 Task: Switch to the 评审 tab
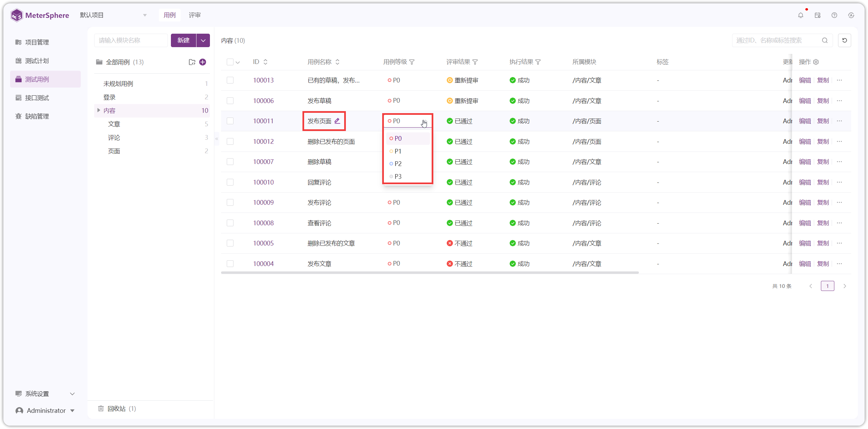tap(195, 15)
